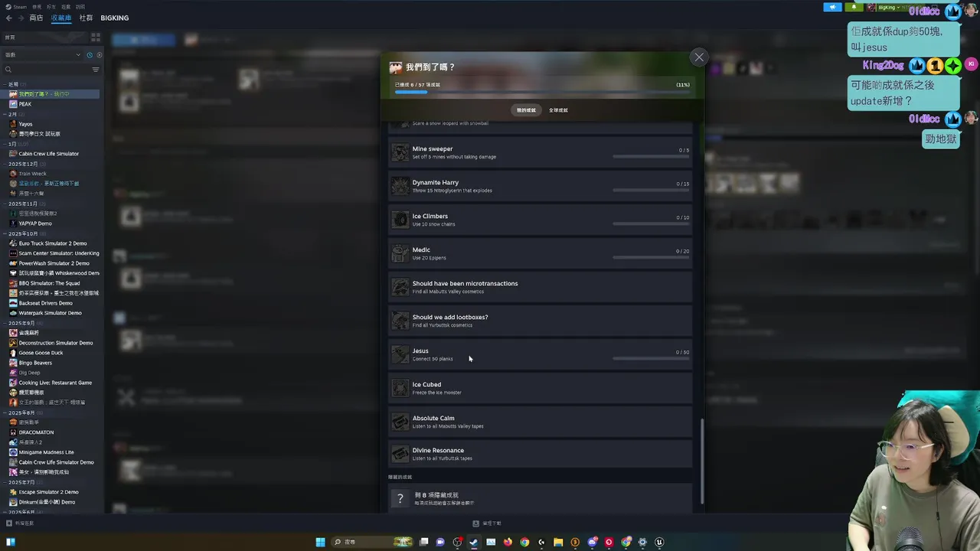Click the Mine sweeper 0/5 progress bar
Image resolution: width=980 pixels, height=551 pixels.
pos(651,157)
